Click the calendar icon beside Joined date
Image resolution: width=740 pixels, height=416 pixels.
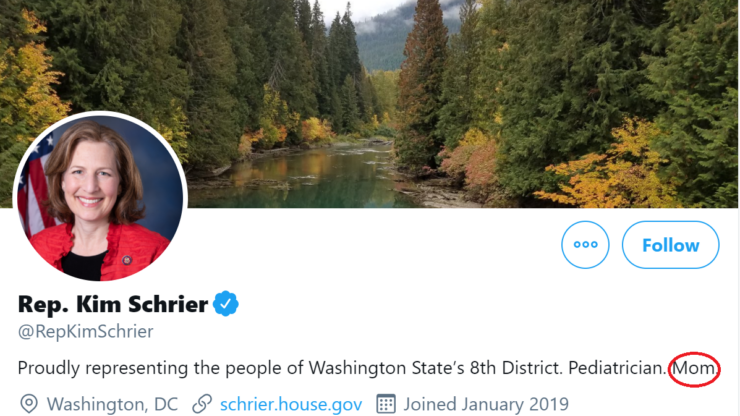click(386, 404)
